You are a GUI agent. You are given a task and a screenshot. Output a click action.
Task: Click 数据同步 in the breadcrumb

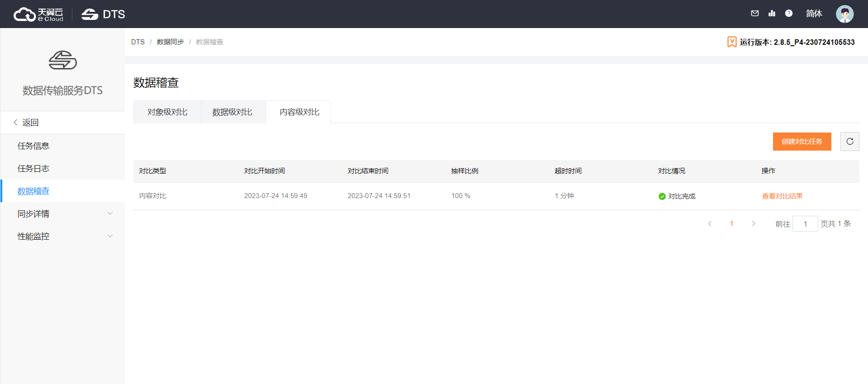point(170,42)
